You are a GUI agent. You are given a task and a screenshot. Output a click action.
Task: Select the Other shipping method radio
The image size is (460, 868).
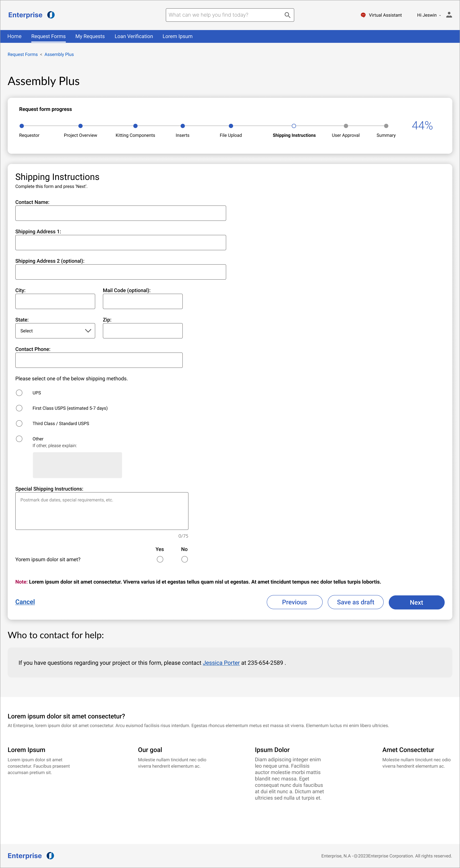coord(19,439)
